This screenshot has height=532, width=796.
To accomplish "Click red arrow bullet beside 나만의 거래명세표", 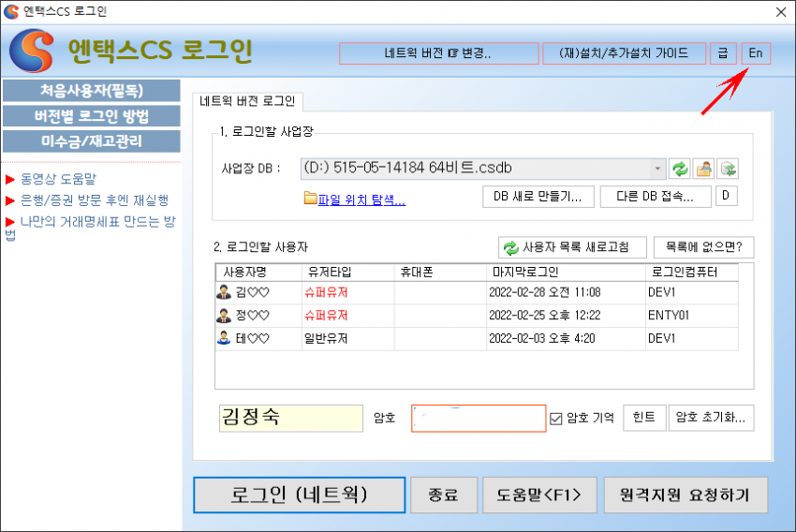I will pyautogui.click(x=9, y=222).
